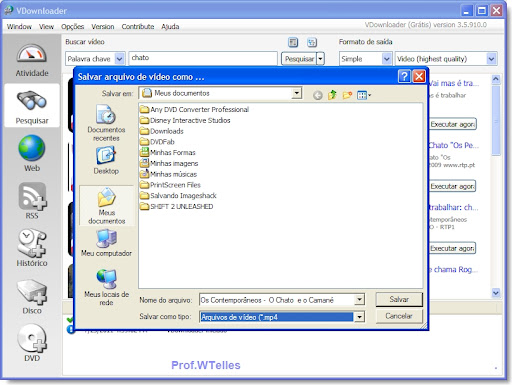Open the arrow next to Pesquisar button
512x385 pixels.
[x=320, y=59]
